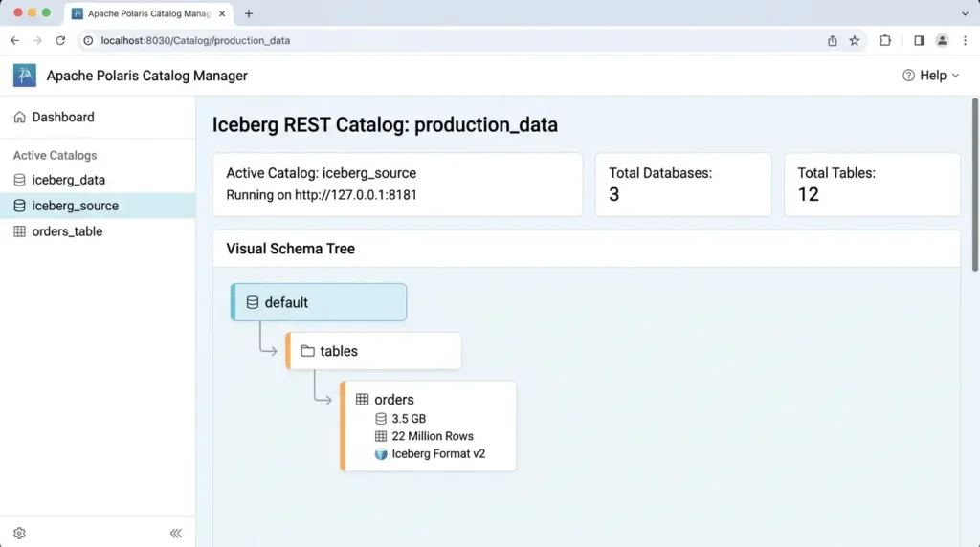980x547 pixels.
Task: Select the iceberg_source catalog in sidebar
Action: click(x=98, y=206)
